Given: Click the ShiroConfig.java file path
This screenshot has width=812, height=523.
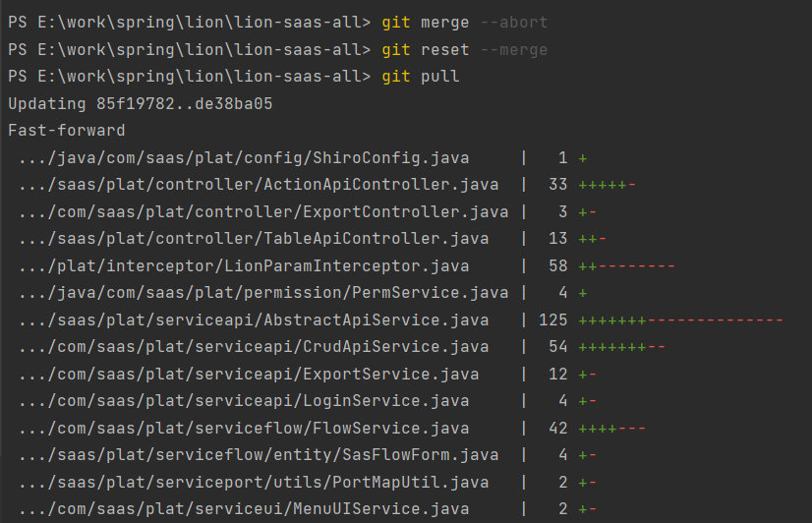Looking at the screenshot, I should point(243,157).
